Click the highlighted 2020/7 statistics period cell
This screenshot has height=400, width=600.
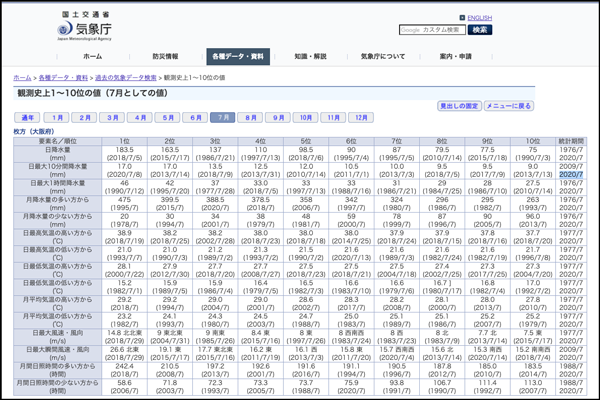point(571,174)
